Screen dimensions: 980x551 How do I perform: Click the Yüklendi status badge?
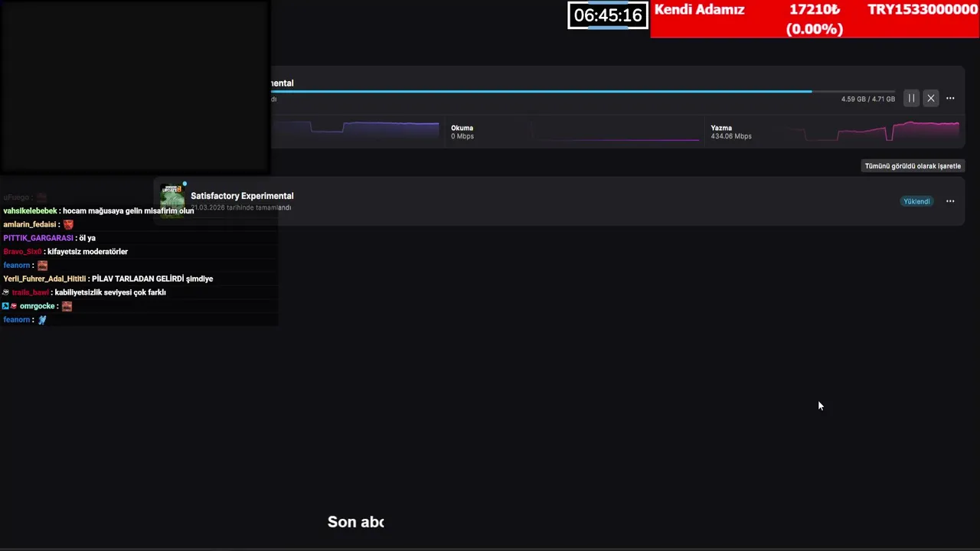(916, 201)
